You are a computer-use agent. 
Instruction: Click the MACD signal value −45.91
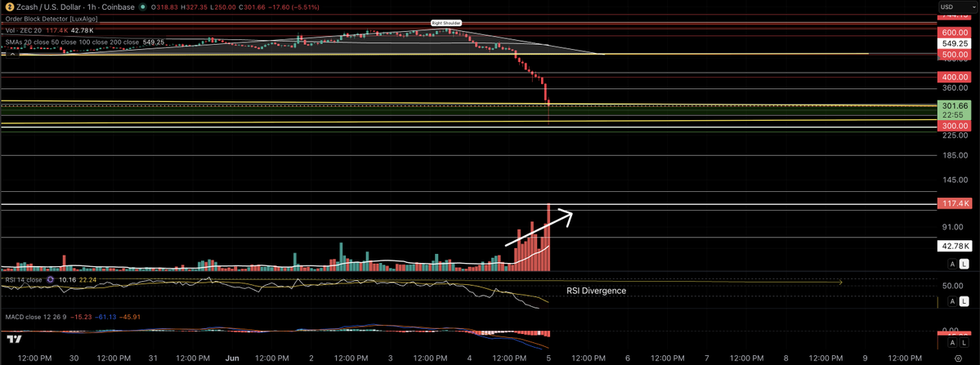[129, 317]
